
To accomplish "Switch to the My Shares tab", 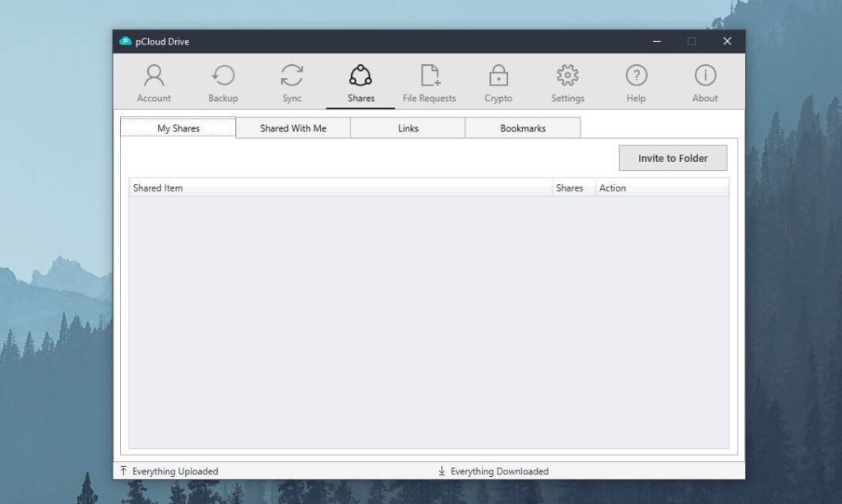I will click(178, 127).
